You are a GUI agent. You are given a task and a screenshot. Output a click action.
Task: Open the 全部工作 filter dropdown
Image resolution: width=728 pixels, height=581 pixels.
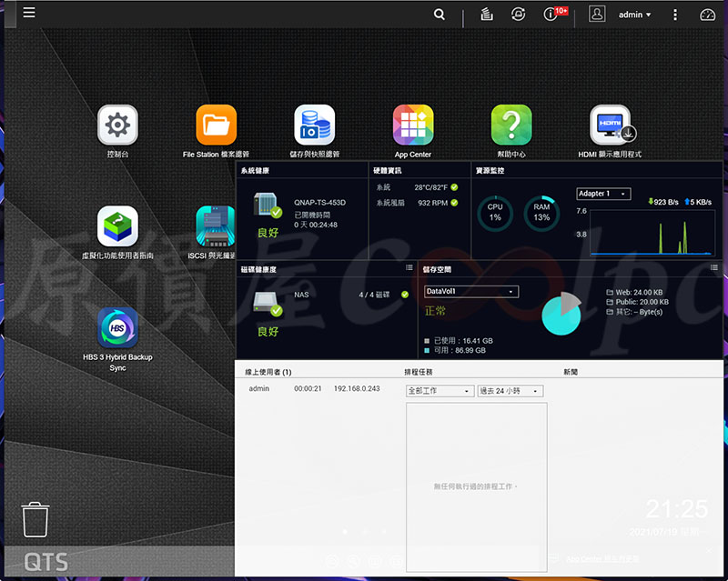(x=440, y=391)
